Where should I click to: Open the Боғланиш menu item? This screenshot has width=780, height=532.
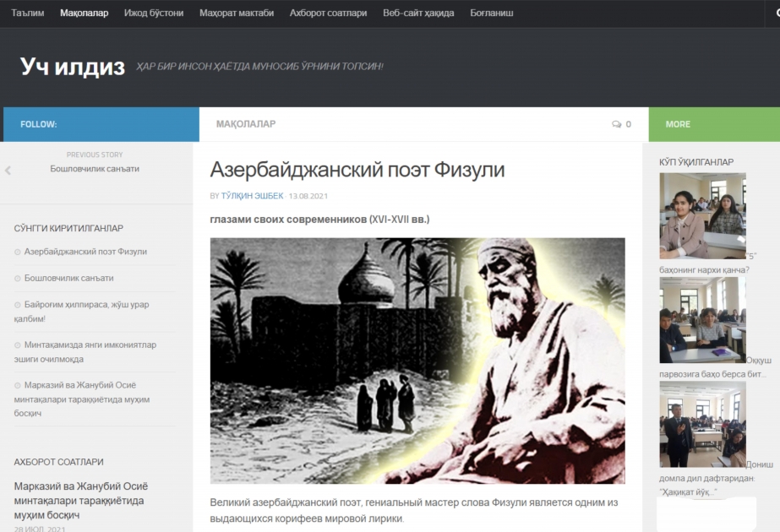(492, 13)
